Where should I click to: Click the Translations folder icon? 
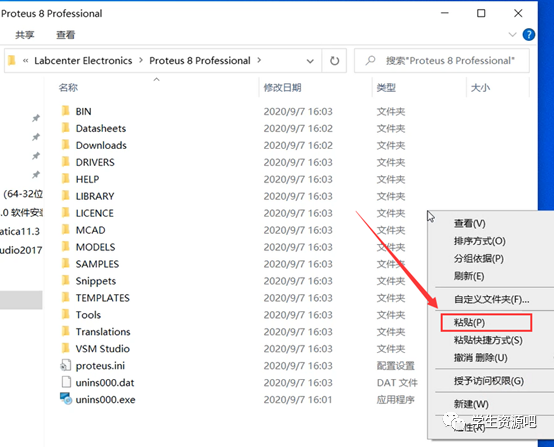tap(65, 331)
